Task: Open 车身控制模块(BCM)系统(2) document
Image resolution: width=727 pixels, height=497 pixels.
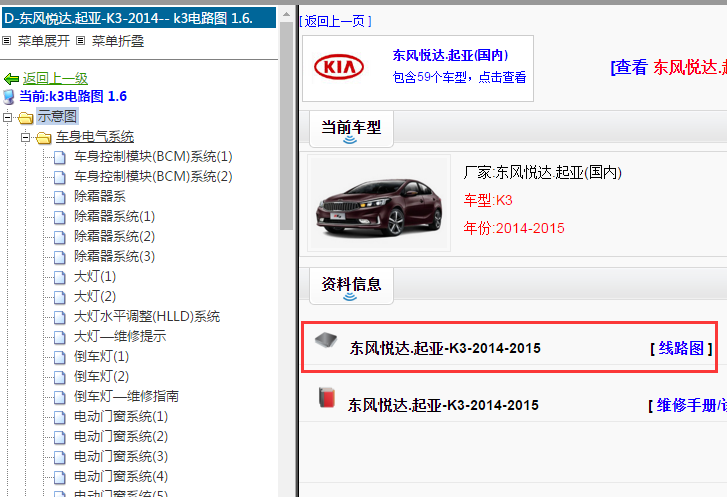Action: pyautogui.click(x=153, y=177)
